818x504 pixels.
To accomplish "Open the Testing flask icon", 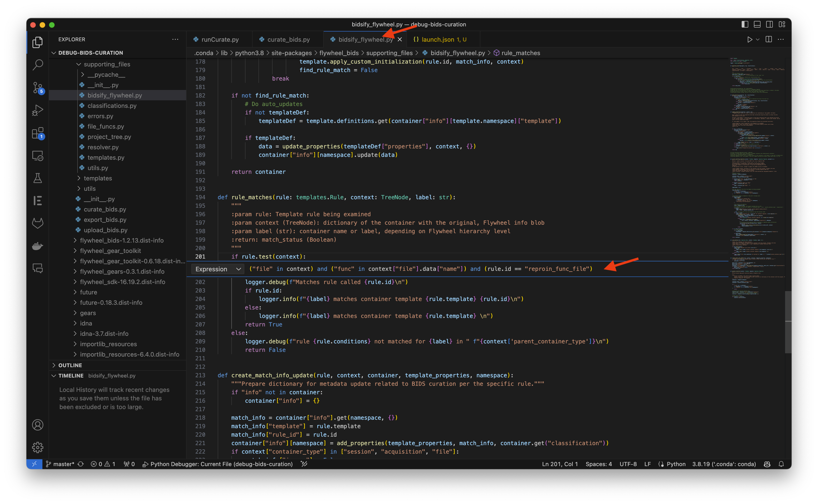I will pos(38,178).
